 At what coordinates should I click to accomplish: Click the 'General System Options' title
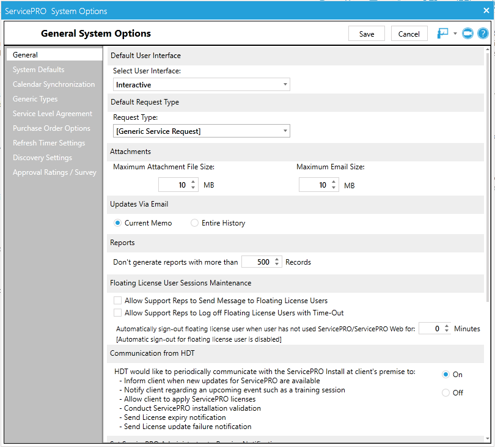point(96,34)
